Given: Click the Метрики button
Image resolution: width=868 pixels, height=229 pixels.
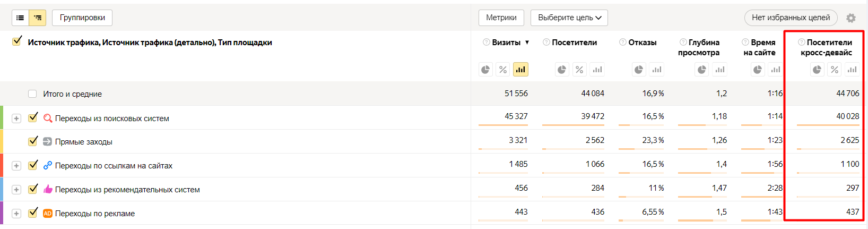Looking at the screenshot, I should (x=501, y=18).
